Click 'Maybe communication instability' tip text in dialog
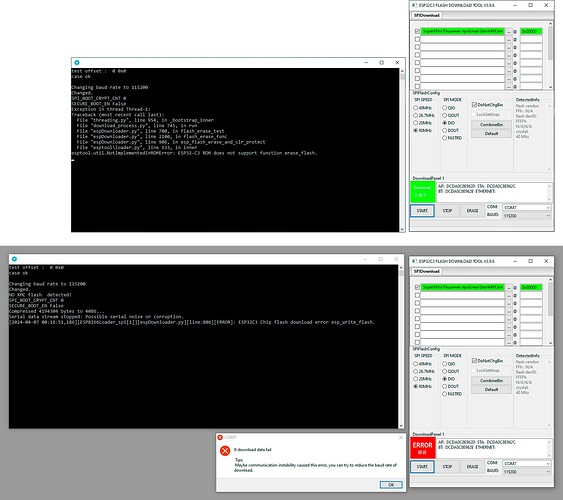 [316, 467]
